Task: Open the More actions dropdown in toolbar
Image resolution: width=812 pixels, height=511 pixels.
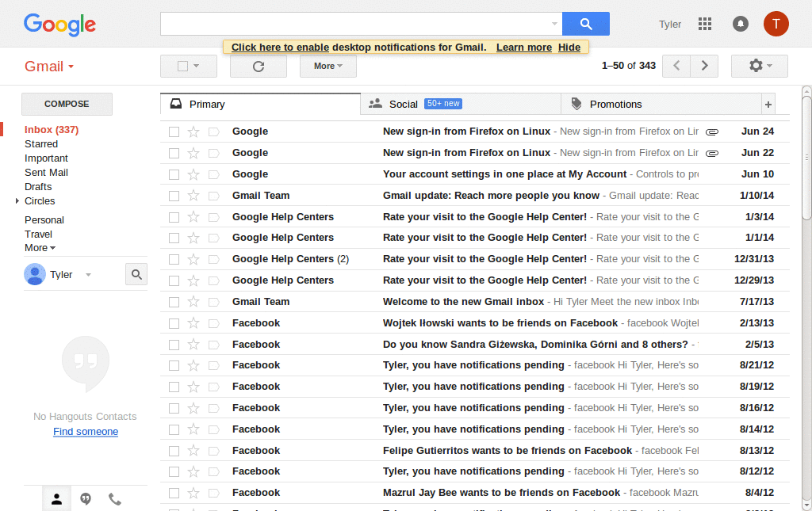Action: [x=327, y=67]
